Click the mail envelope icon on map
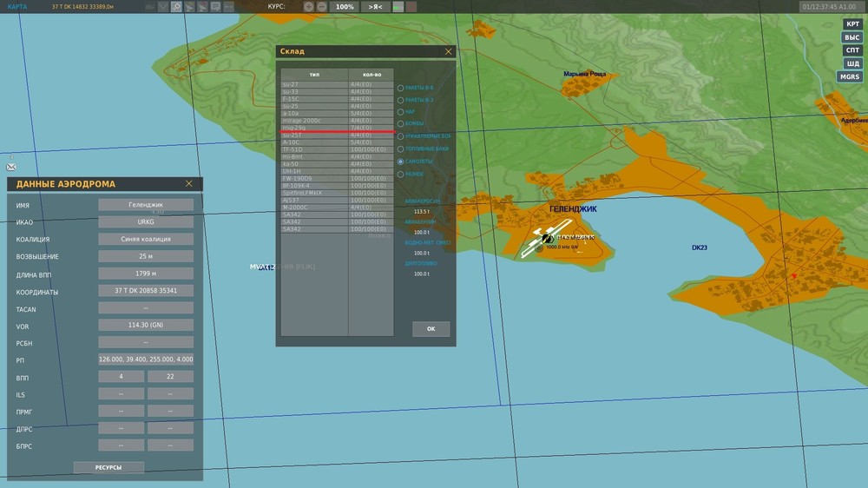This screenshot has width=868, height=488. [x=11, y=166]
